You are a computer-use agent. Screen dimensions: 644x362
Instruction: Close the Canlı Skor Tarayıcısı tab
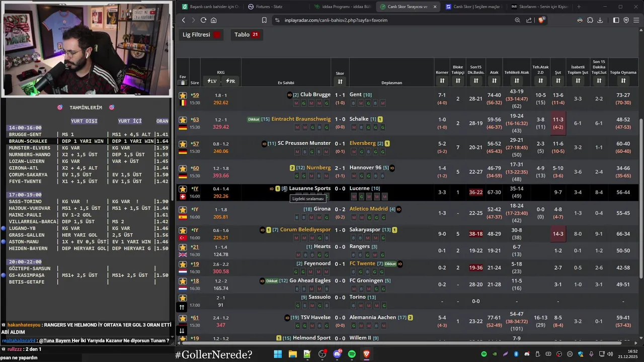tap(435, 7)
